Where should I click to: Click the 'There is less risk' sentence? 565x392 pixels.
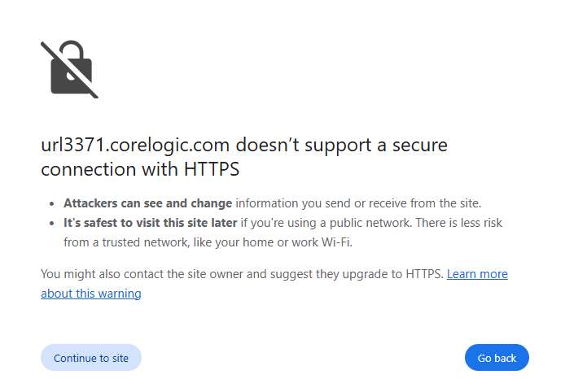tap(458, 223)
